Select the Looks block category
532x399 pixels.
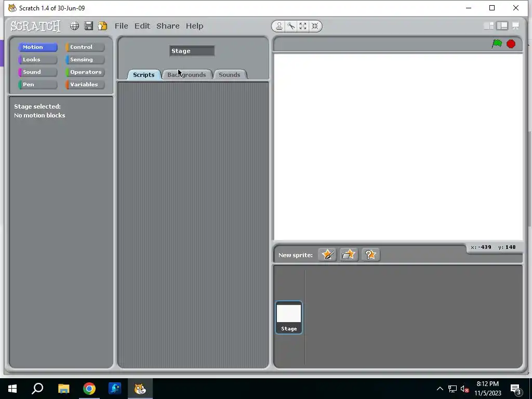pyautogui.click(x=37, y=60)
